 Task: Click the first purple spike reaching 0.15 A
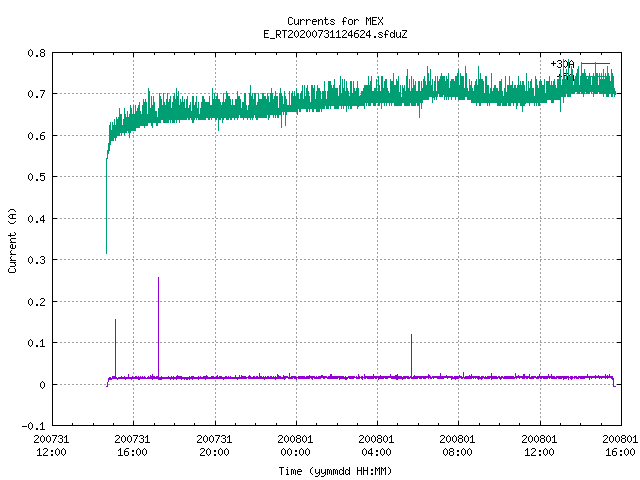coord(116,348)
